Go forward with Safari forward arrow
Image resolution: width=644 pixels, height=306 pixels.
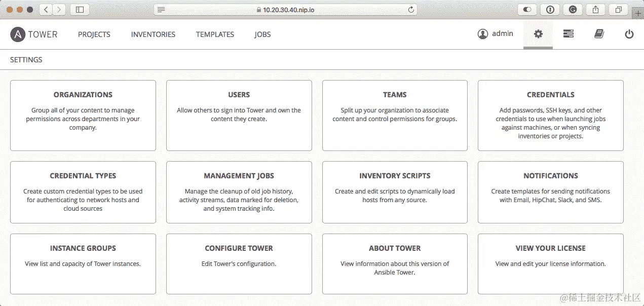tap(59, 9)
